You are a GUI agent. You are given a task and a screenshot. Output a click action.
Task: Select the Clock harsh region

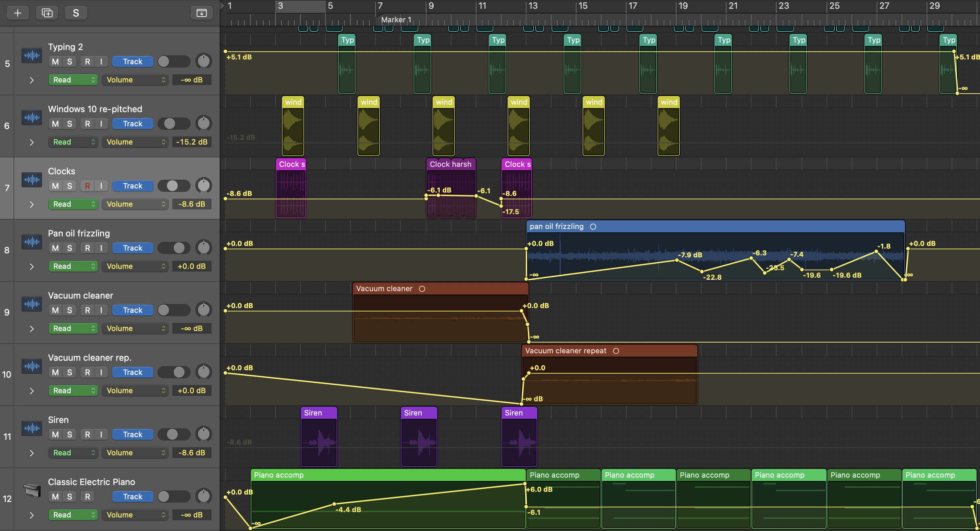(450, 164)
